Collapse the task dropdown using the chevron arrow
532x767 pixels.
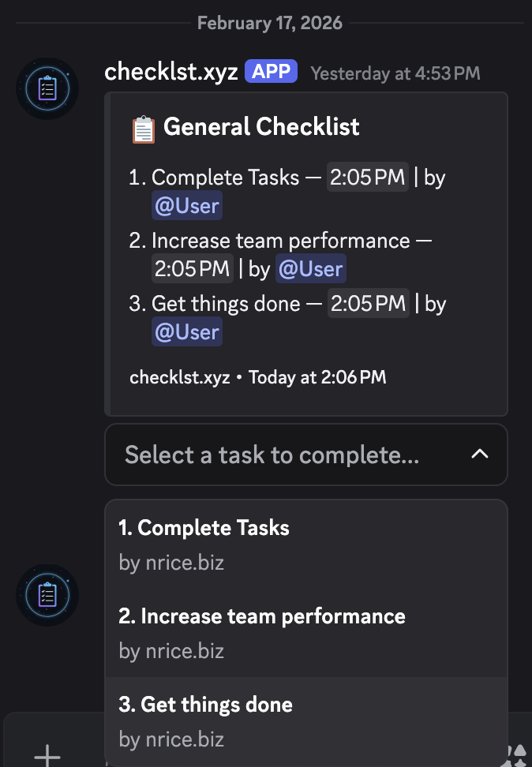coord(479,454)
